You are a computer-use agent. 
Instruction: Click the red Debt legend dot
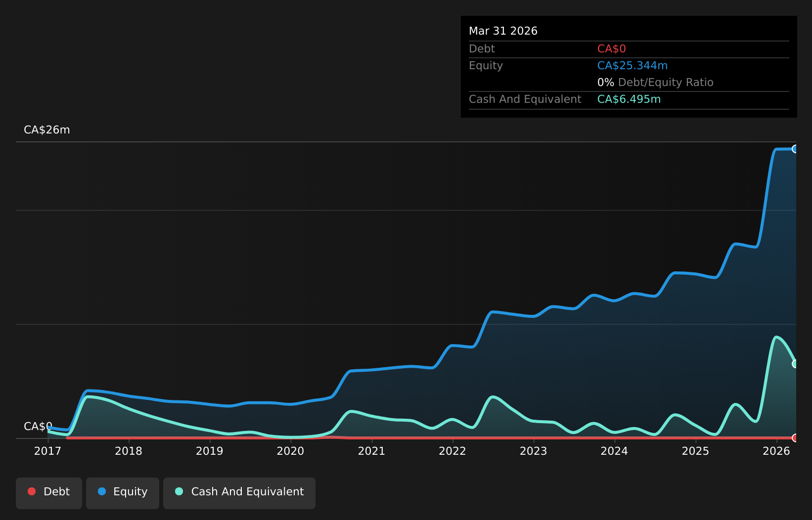32,491
